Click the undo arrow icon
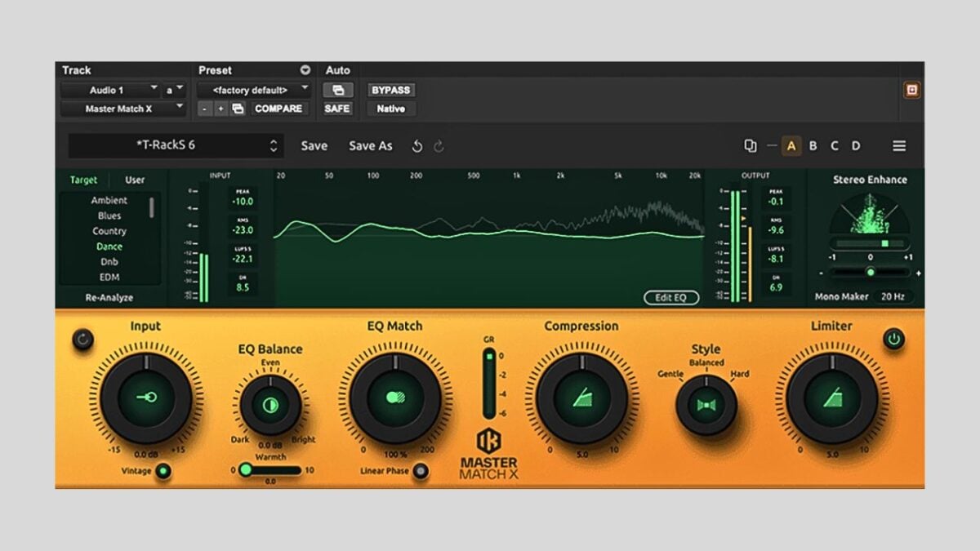 pyautogui.click(x=416, y=146)
